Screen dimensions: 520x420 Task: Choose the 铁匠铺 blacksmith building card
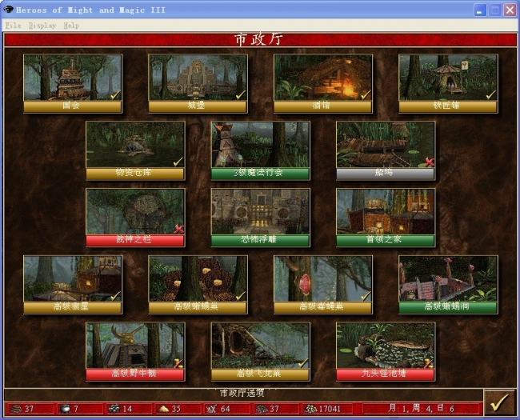pyautogui.click(x=448, y=84)
